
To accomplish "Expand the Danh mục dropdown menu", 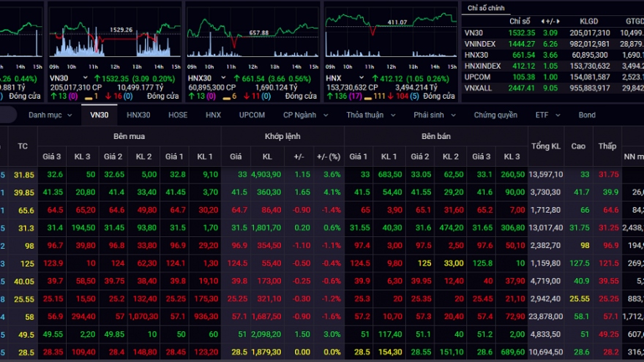I will pos(49,115).
